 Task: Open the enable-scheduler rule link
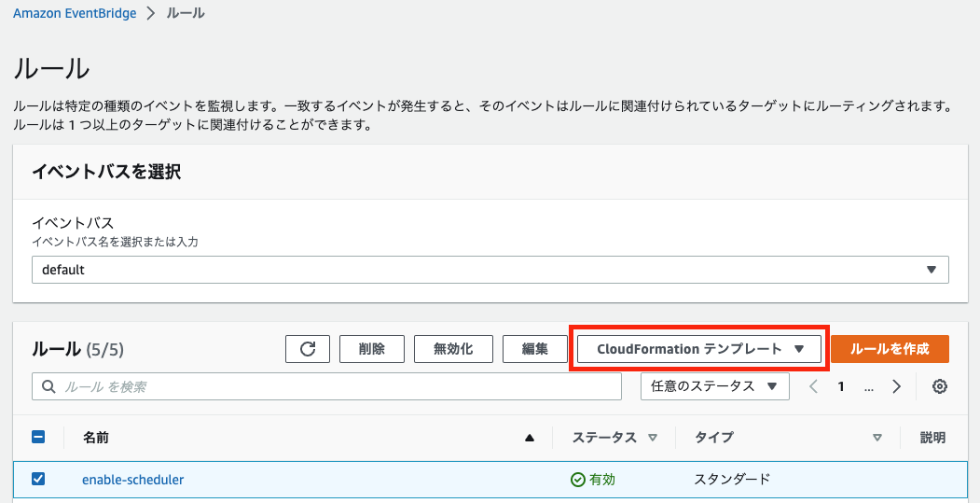click(133, 480)
